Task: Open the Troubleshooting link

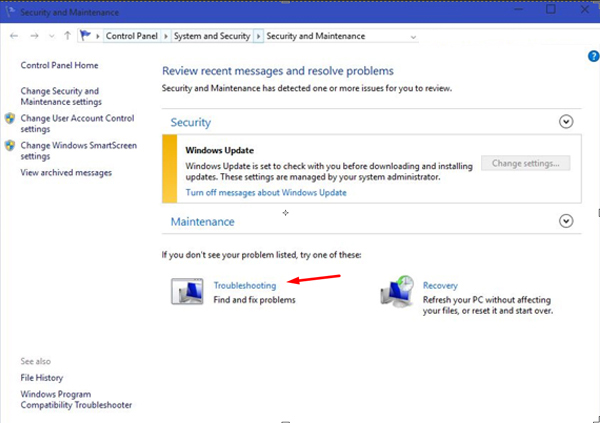Action: click(x=245, y=286)
